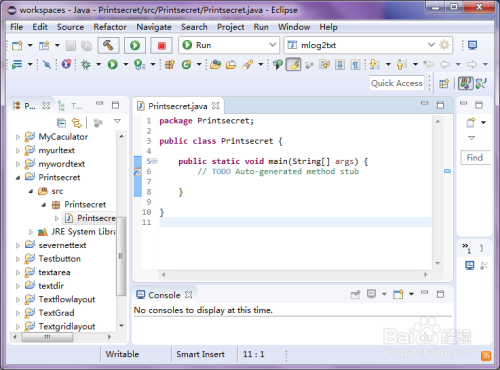This screenshot has width=500, height=370.
Task: Toggle the fold marker on line 5
Action: [155, 161]
